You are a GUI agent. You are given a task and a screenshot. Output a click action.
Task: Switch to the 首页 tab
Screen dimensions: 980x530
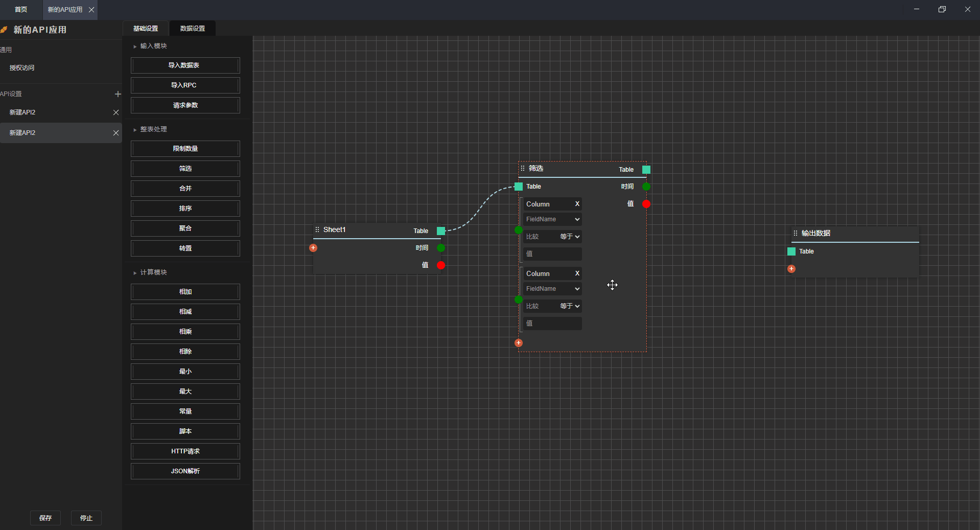click(x=21, y=10)
